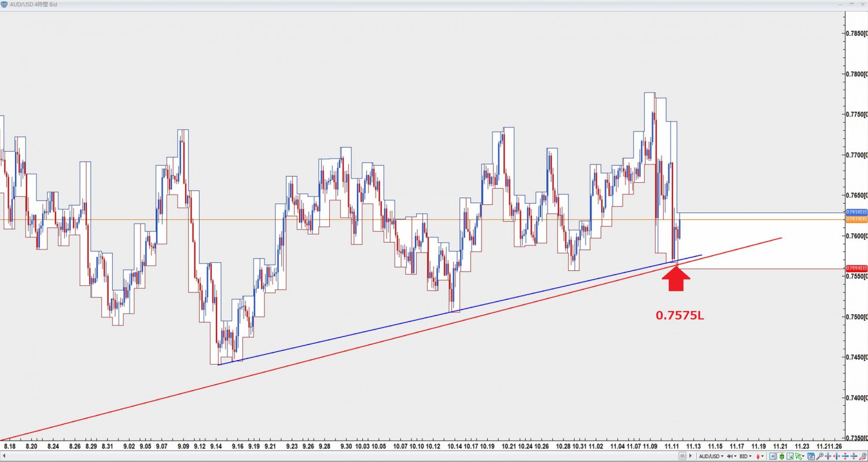Select the blue 0.7628 price label
The height and width of the screenshot is (462, 868).
pyautogui.click(x=856, y=212)
